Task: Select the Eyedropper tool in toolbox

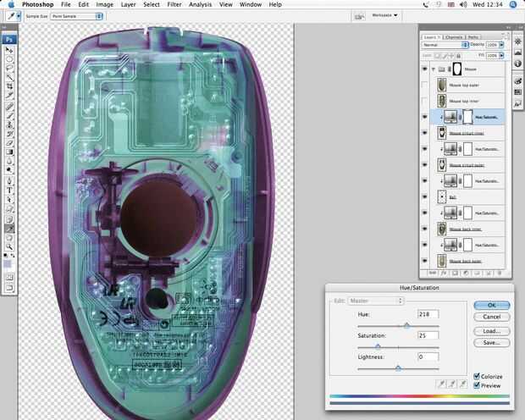Action: 9,229
